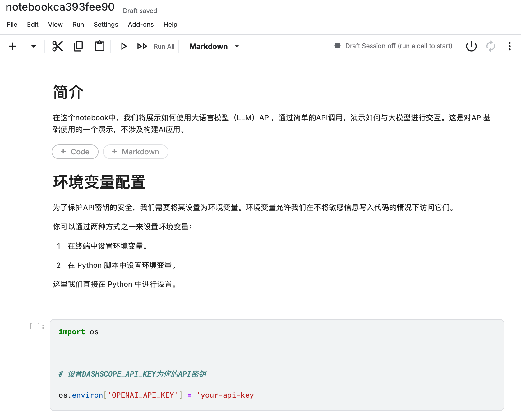Click the list item 在 Python 脚本中设置环境变量
Image resolution: width=521 pixels, height=420 pixels.
[x=122, y=265]
